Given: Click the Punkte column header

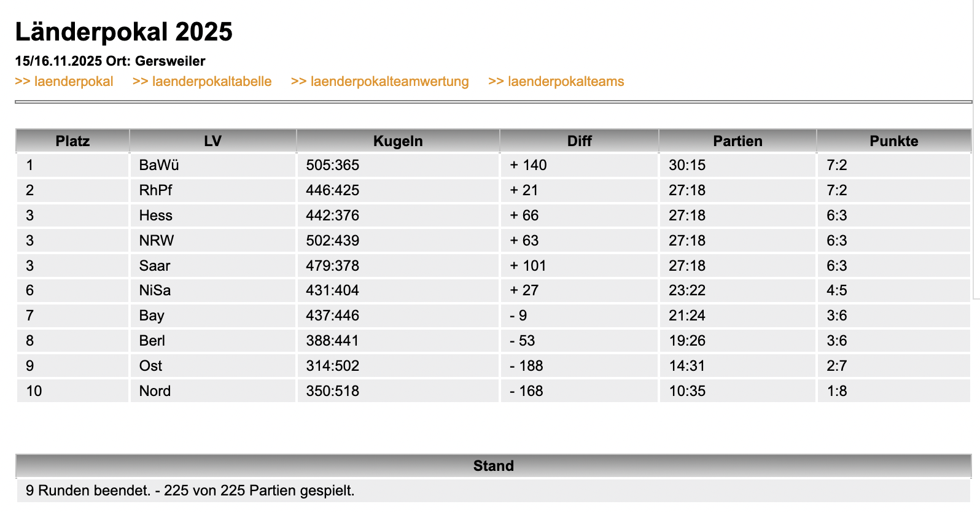Looking at the screenshot, I should click(893, 141).
